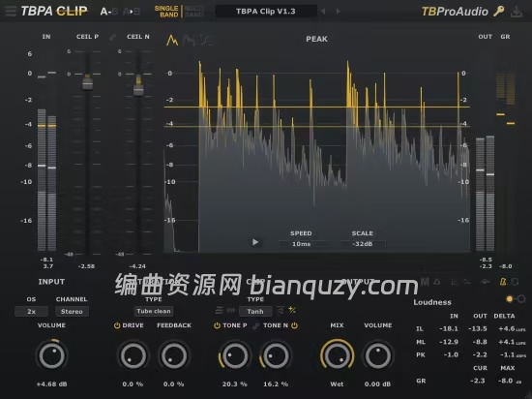Select the previous preset arrow
The width and height of the screenshot is (532, 399).
click(323, 12)
